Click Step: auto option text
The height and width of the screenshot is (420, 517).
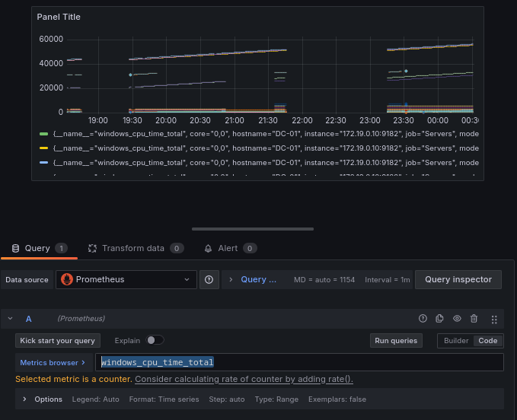point(226,399)
